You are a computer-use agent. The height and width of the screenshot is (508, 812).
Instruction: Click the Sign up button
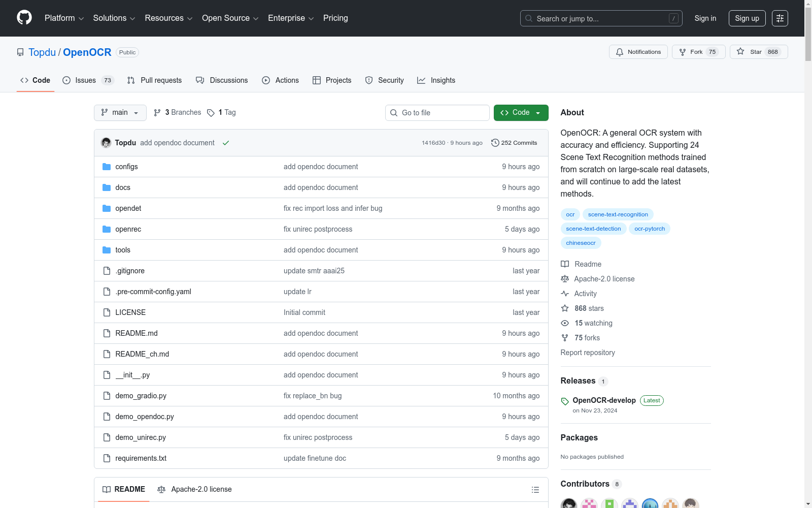pyautogui.click(x=747, y=18)
